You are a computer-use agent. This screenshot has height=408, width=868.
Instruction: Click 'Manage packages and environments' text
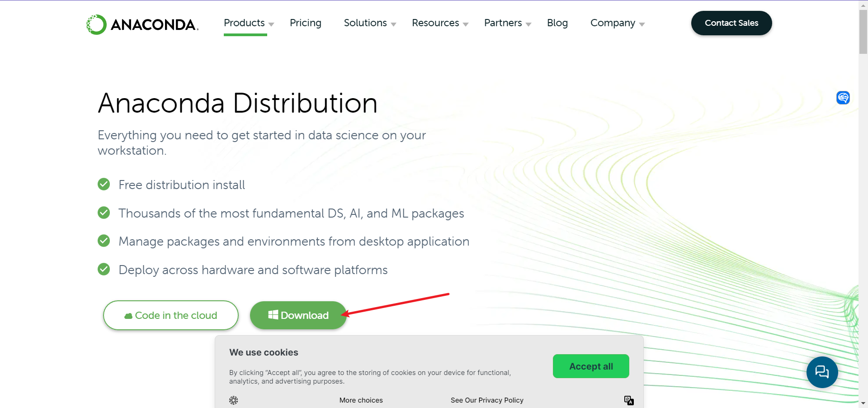(x=294, y=242)
